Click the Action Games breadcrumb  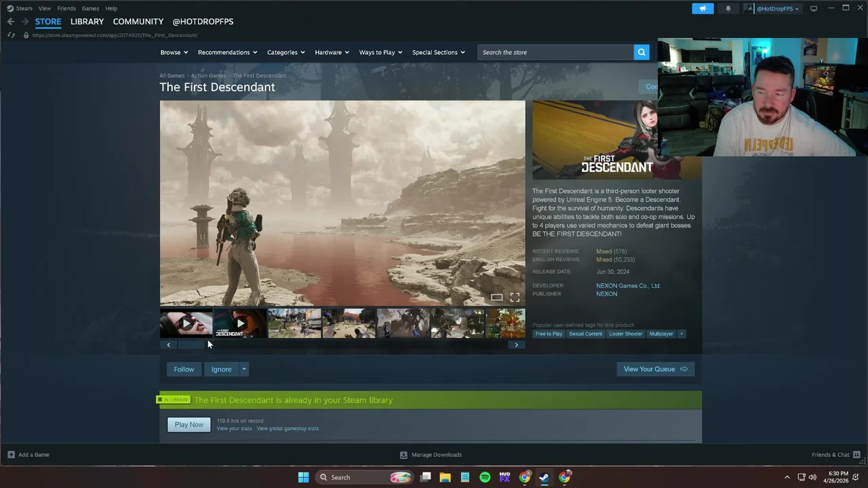coord(208,76)
